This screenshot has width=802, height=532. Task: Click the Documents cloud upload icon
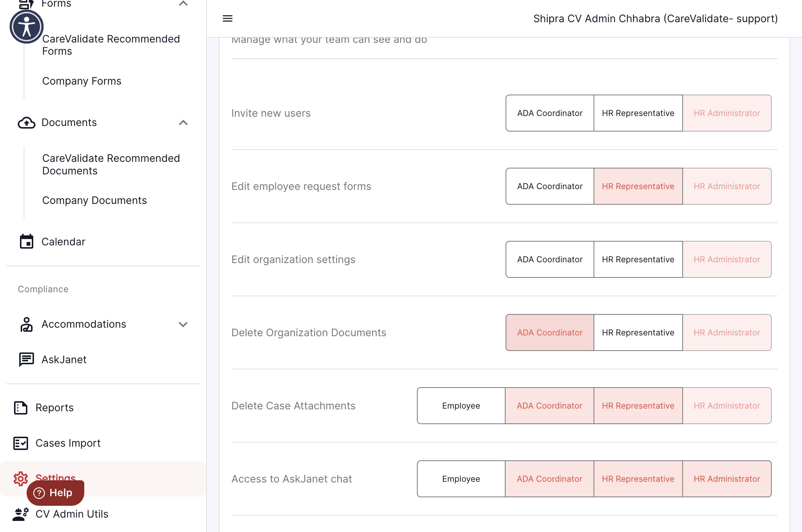27,123
